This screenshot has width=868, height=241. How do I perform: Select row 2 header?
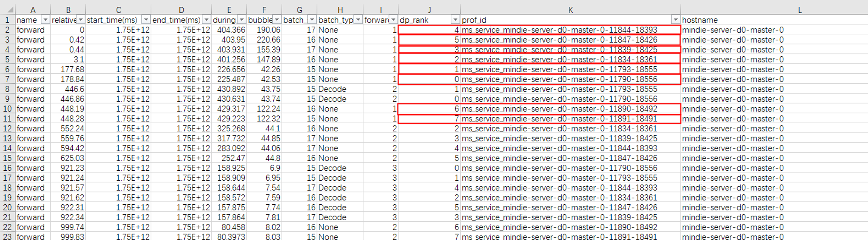pos(7,30)
